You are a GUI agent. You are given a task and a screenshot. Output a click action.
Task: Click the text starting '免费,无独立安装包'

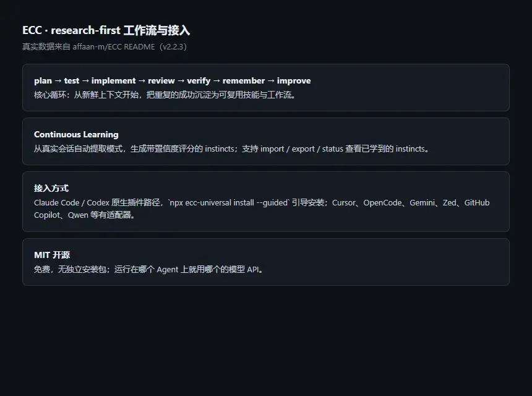click(149, 269)
